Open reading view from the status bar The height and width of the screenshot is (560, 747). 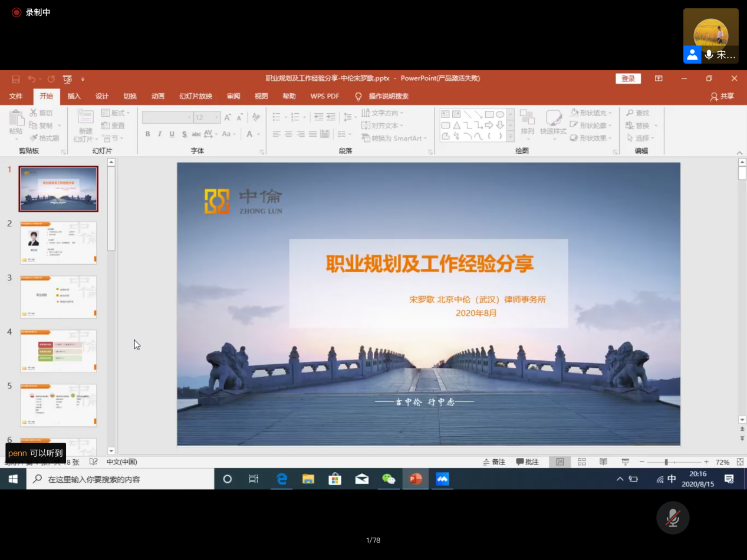tap(603, 462)
